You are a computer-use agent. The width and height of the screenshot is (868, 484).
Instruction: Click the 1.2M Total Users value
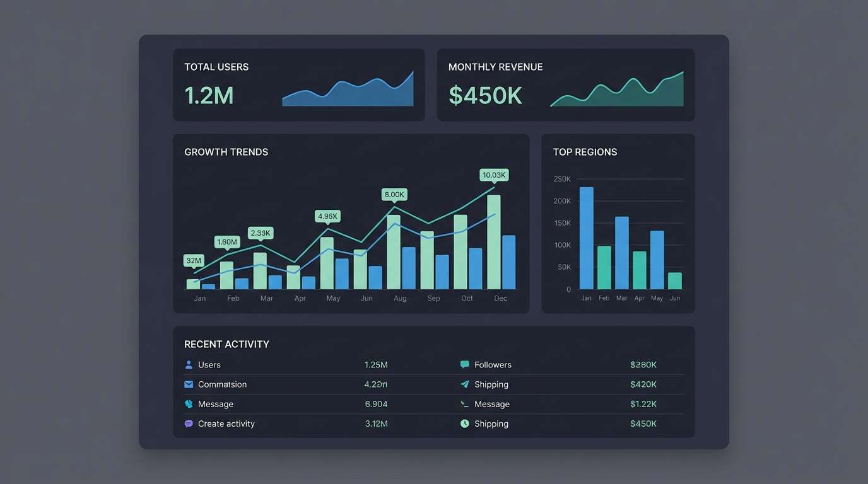[209, 95]
